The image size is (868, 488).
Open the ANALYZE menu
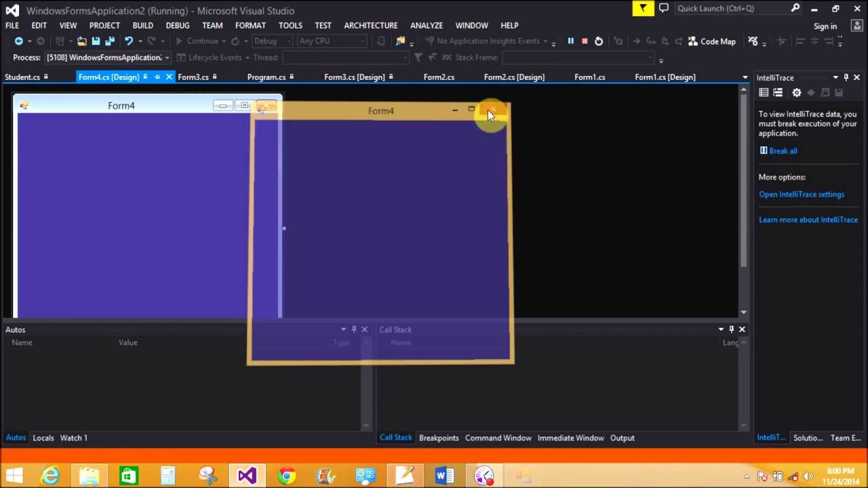[x=426, y=25]
